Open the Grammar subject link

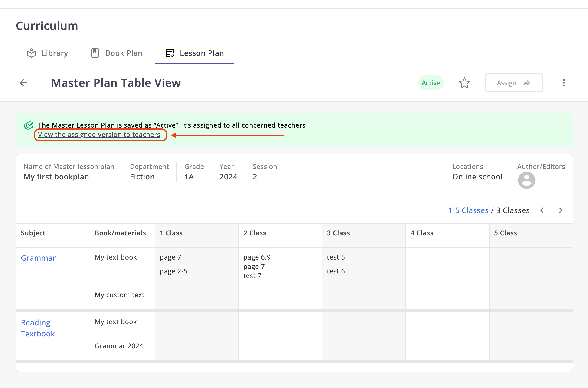pos(38,258)
